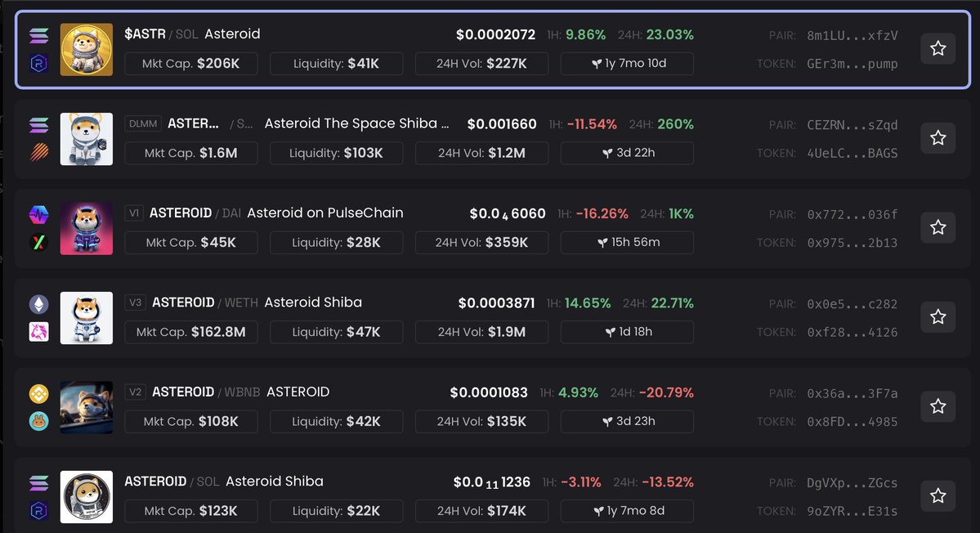Star the ASTEROID/WBNB pair

click(937, 406)
